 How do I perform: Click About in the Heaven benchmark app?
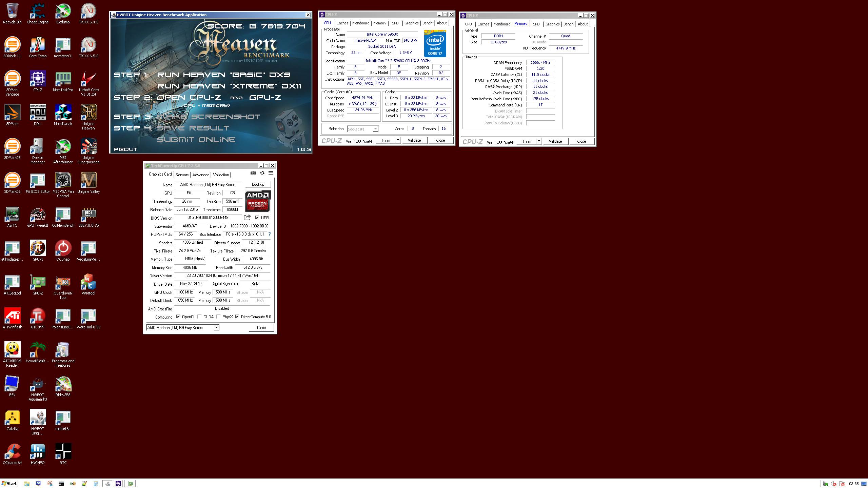pos(125,149)
